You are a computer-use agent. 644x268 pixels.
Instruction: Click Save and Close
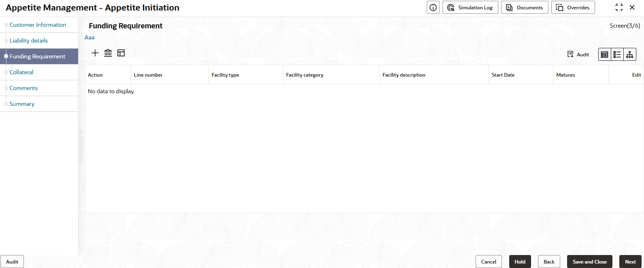(590, 262)
